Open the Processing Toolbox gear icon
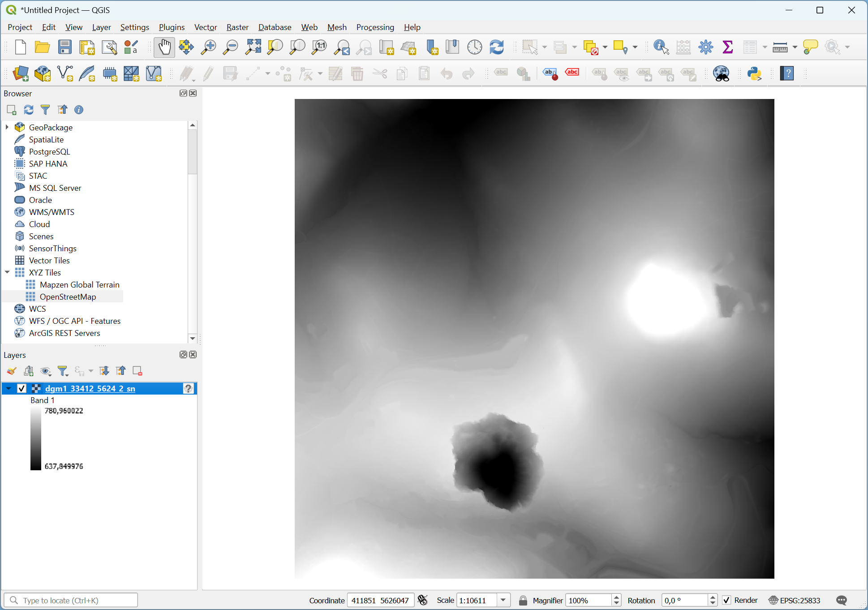The height and width of the screenshot is (610, 868). tap(705, 47)
